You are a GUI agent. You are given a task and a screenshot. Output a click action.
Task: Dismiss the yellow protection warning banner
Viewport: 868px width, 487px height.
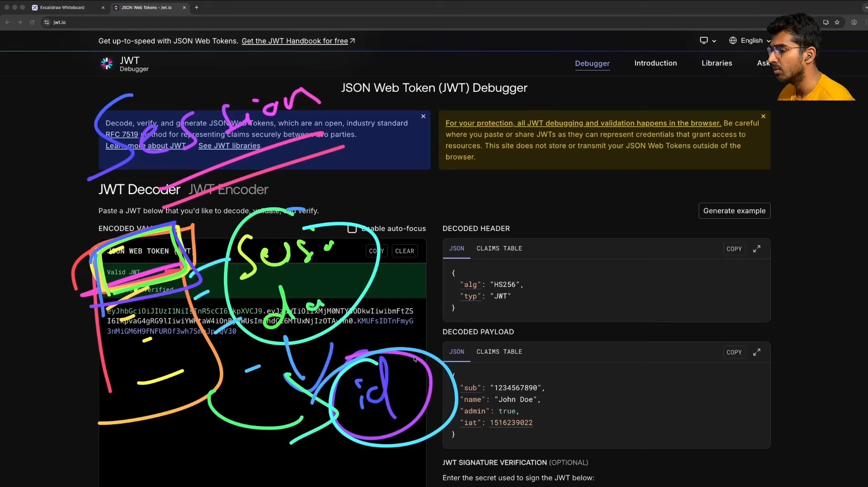pos(763,116)
